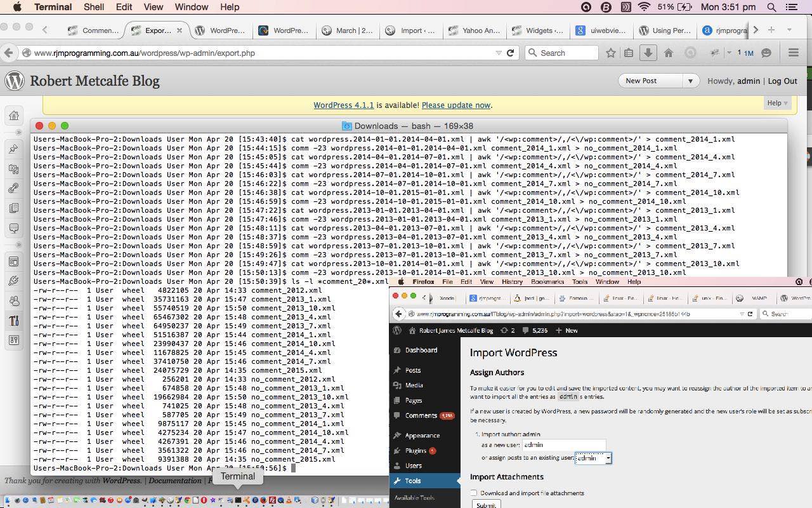Open Spotlight search in menu bar
The image size is (812, 508).
click(x=771, y=7)
